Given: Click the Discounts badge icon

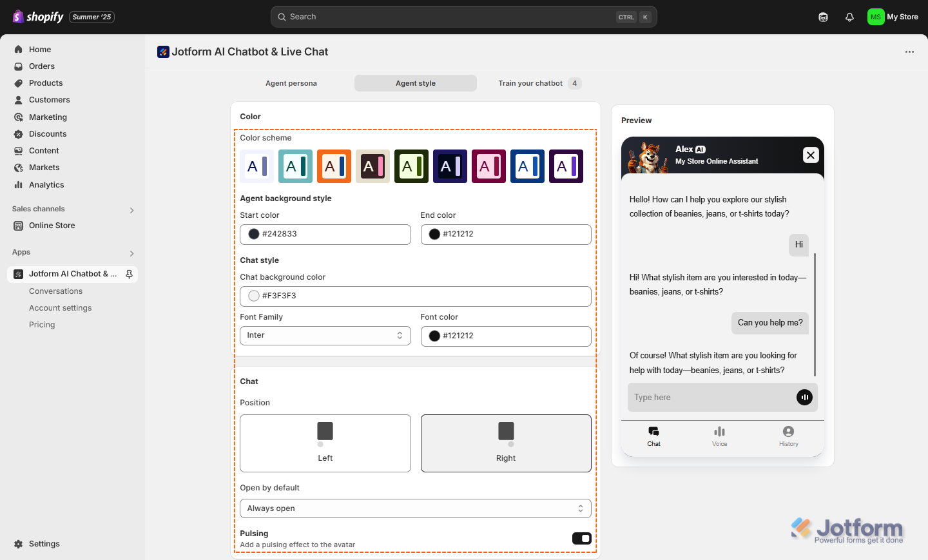Looking at the screenshot, I should pos(19,134).
